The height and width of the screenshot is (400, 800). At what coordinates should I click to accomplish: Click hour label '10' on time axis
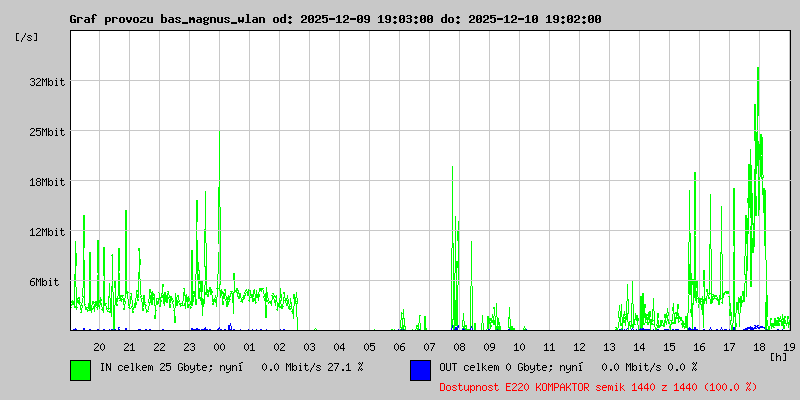(519, 347)
